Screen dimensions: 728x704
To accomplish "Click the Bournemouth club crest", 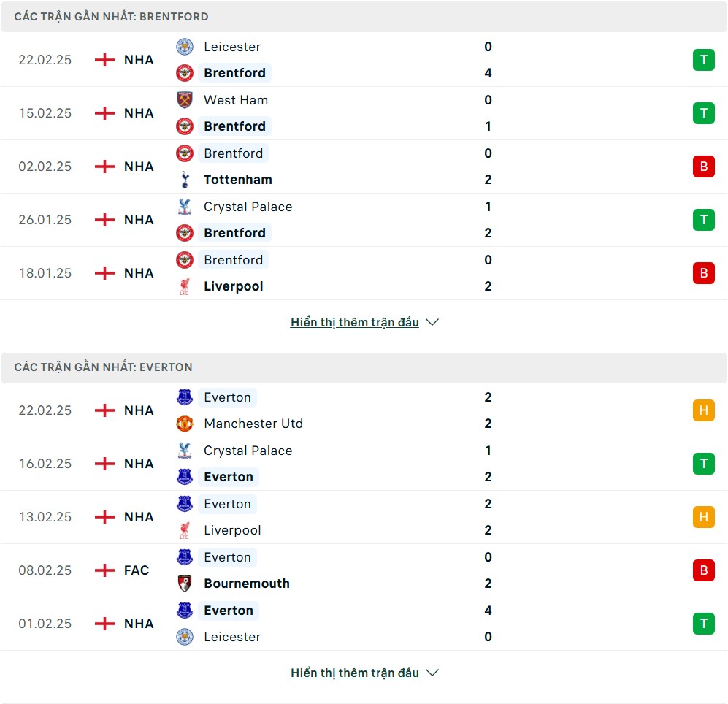I will [185, 584].
